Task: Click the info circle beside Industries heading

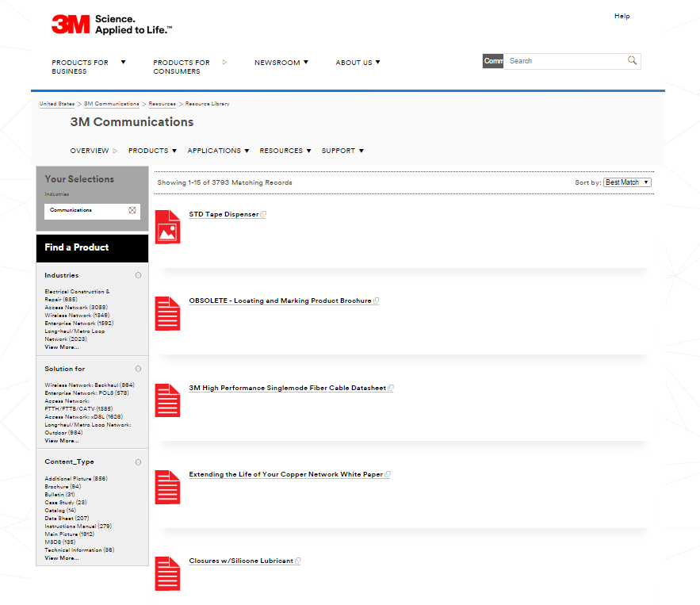Action: click(138, 275)
